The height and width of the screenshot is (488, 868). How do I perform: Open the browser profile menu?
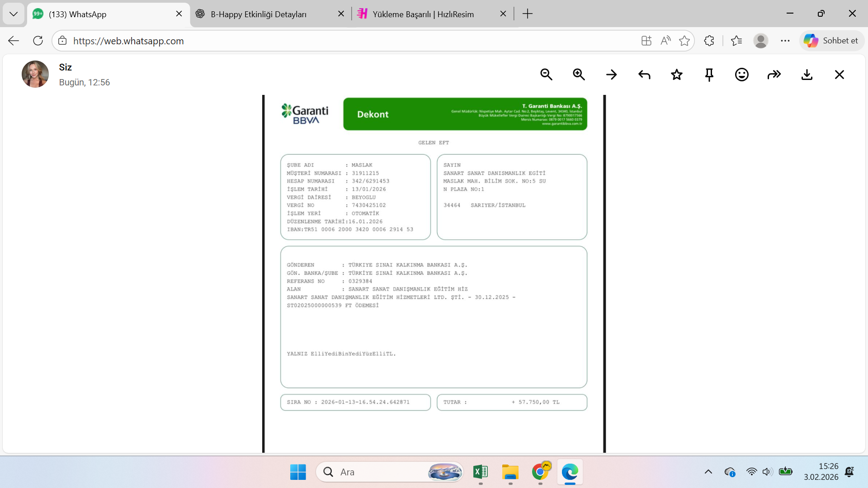click(x=761, y=41)
